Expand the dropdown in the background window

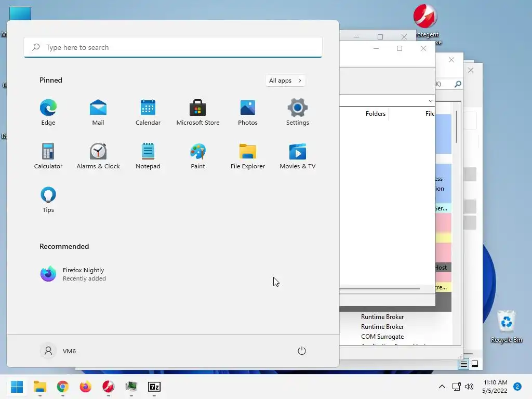(x=430, y=100)
